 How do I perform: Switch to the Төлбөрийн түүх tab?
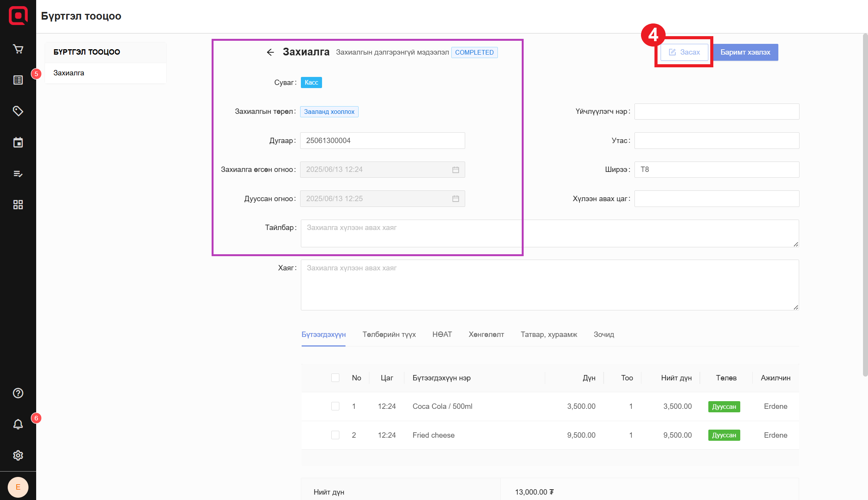pyautogui.click(x=389, y=335)
